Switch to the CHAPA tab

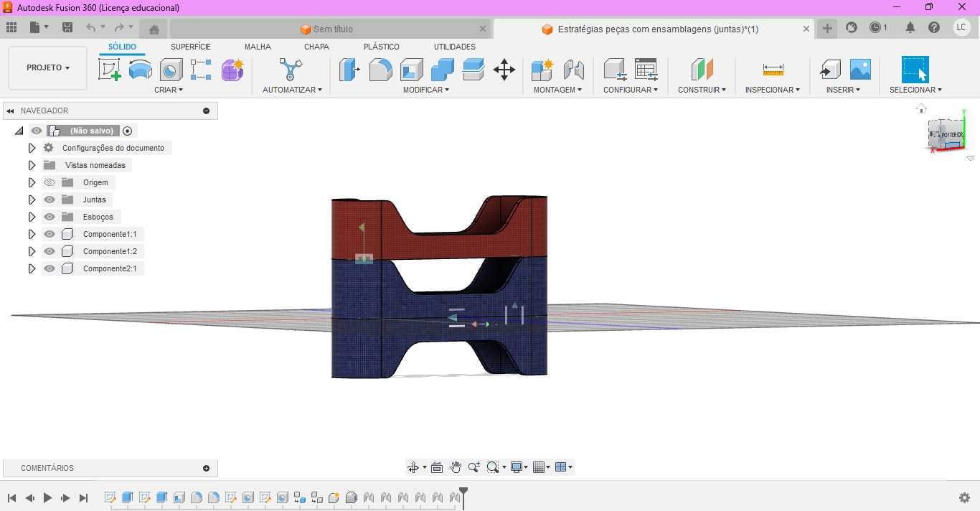316,47
